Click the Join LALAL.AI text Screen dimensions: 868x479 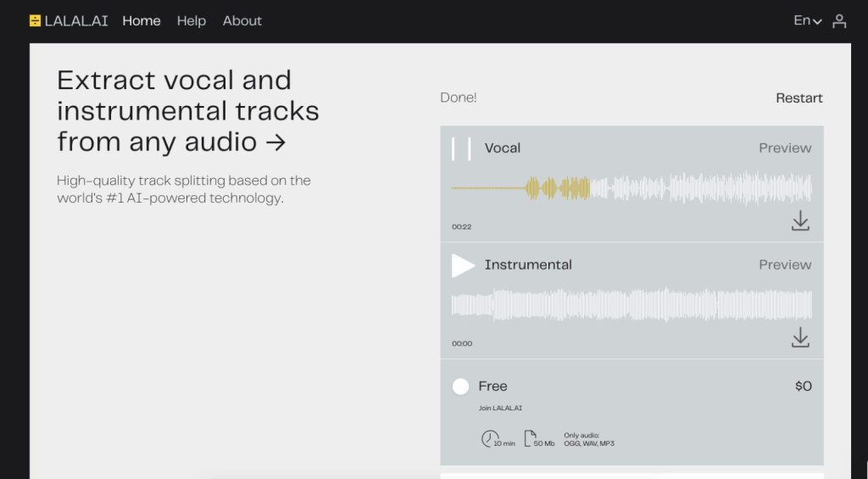[500, 408]
